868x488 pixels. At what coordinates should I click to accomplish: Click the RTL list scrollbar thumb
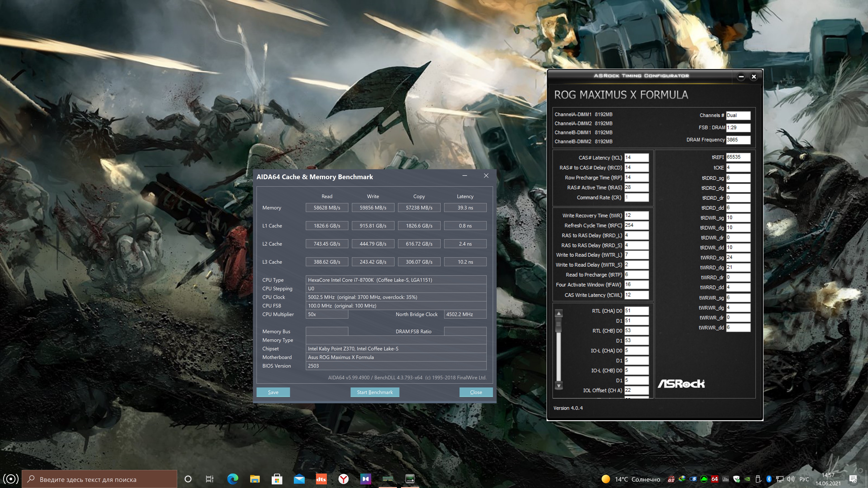[x=559, y=324]
